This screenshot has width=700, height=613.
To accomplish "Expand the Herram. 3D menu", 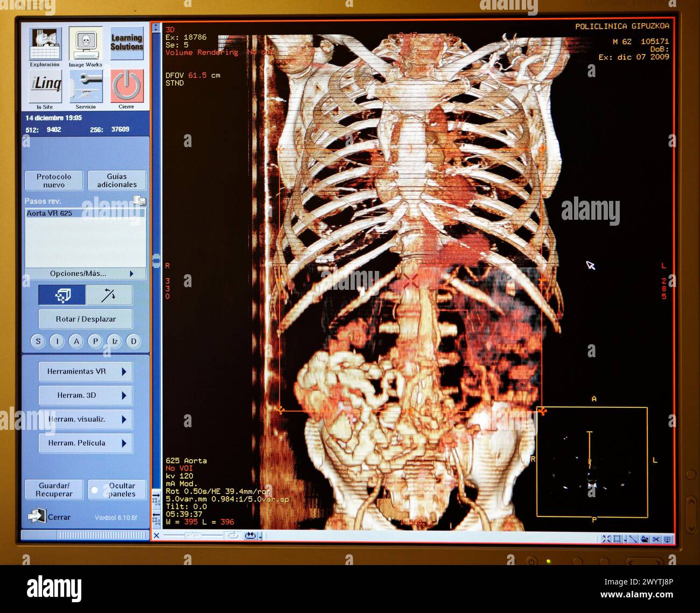I will click(x=86, y=395).
